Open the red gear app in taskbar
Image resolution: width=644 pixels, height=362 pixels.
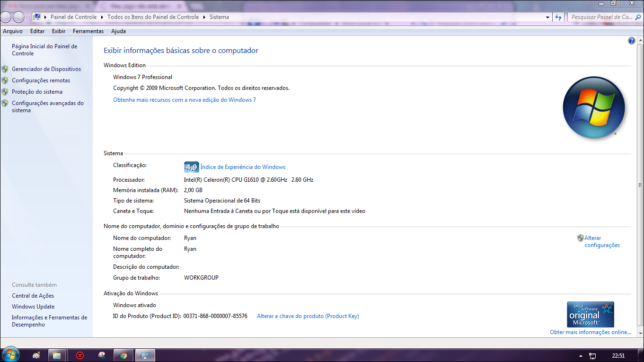[x=80, y=355]
